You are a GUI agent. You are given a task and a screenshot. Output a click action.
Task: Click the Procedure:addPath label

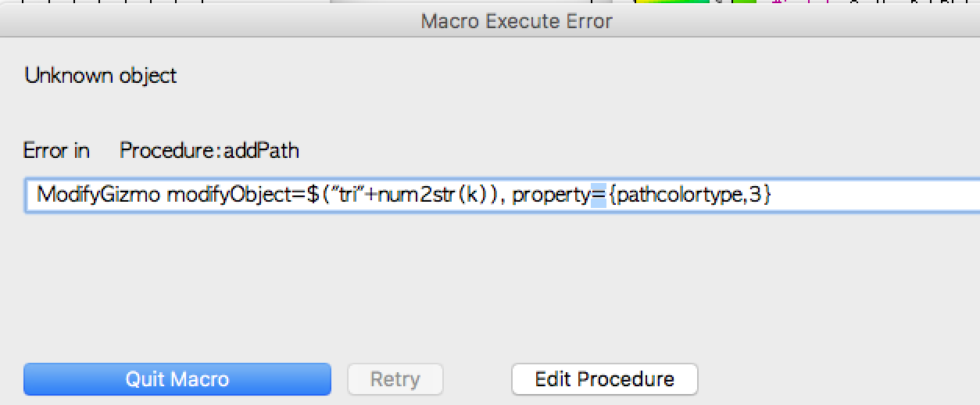click(x=209, y=150)
